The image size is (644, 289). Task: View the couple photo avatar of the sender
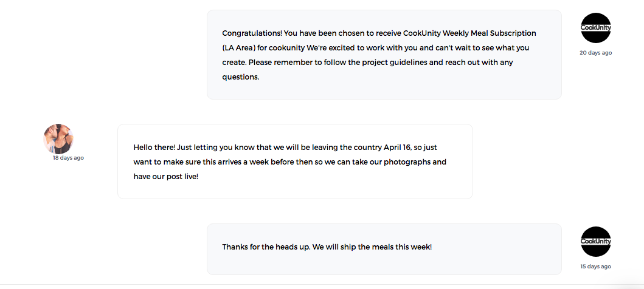point(59,138)
